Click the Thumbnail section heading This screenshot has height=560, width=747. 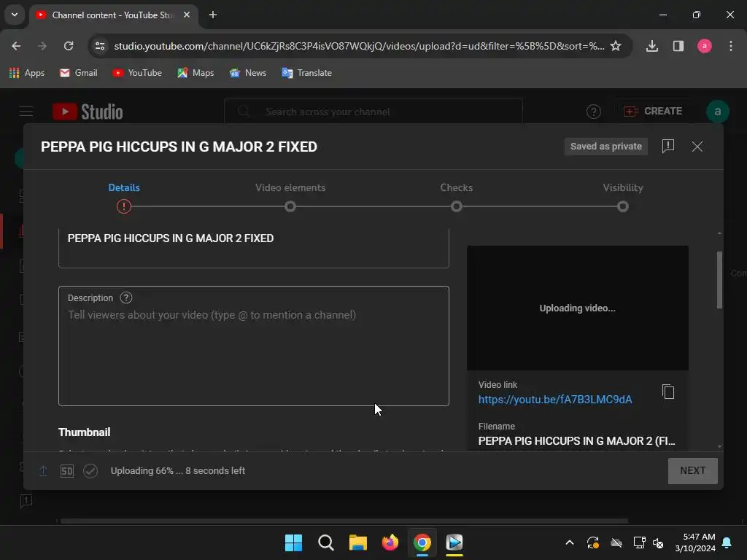(x=85, y=432)
